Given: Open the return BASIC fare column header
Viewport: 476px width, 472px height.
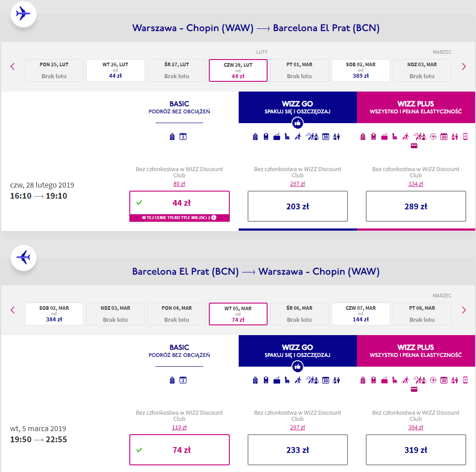Looking at the screenshot, I should coord(180,351).
